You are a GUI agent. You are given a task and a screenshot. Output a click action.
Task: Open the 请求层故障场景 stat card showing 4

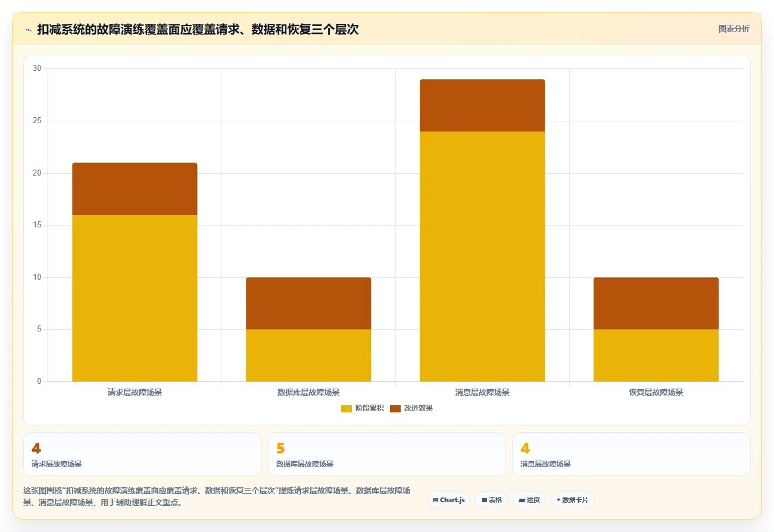click(142, 454)
